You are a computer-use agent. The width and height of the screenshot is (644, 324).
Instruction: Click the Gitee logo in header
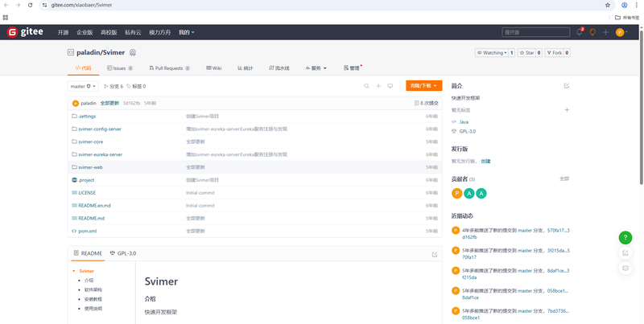click(25, 32)
